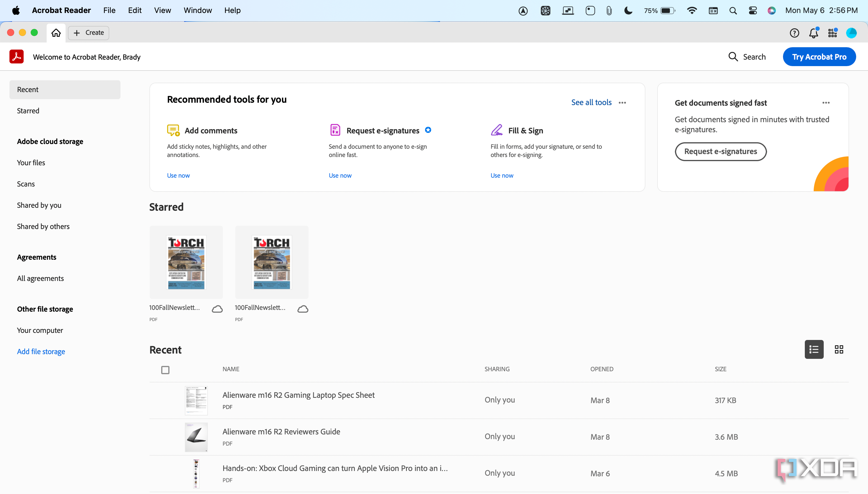This screenshot has height=494, width=868.
Task: Check the select-all checkbox in Recent
Action: (165, 370)
